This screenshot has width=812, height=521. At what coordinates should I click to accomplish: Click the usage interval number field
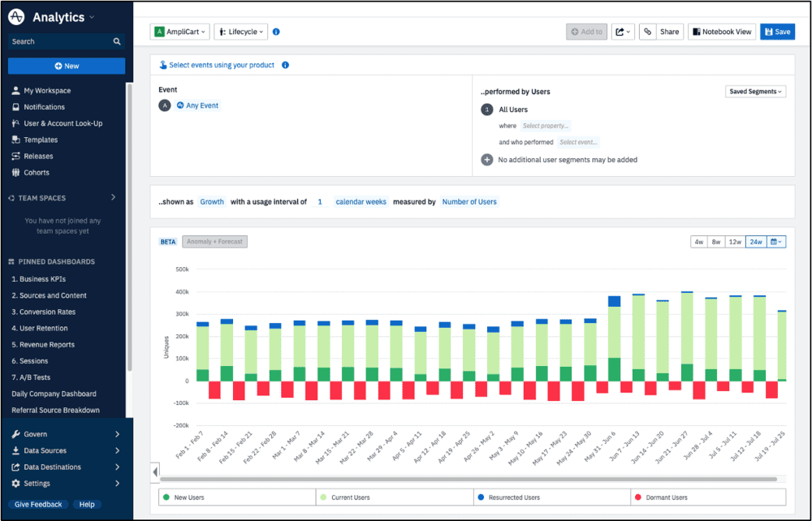320,202
